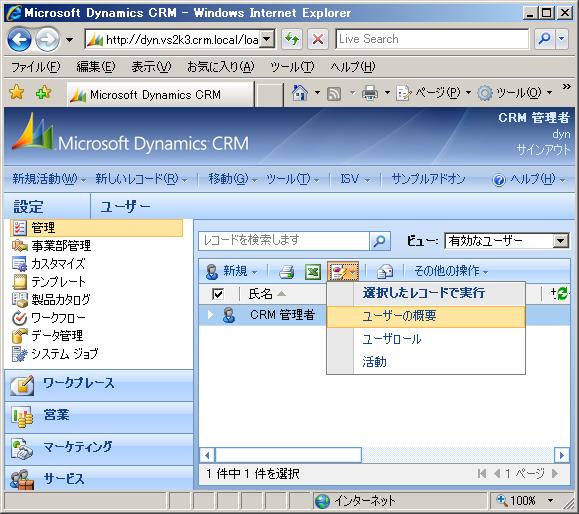Click the レコードを検索します search field
Viewport: 579px width, 514px height.
click(284, 241)
